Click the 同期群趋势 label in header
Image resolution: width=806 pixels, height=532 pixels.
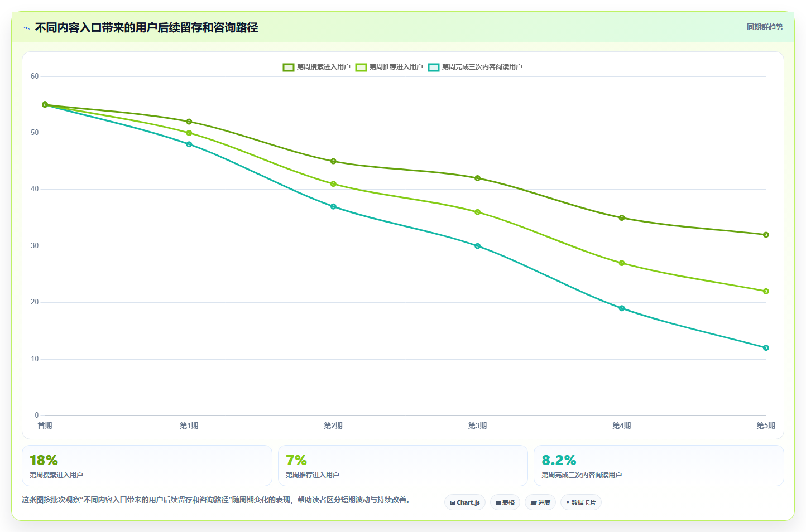(765, 27)
